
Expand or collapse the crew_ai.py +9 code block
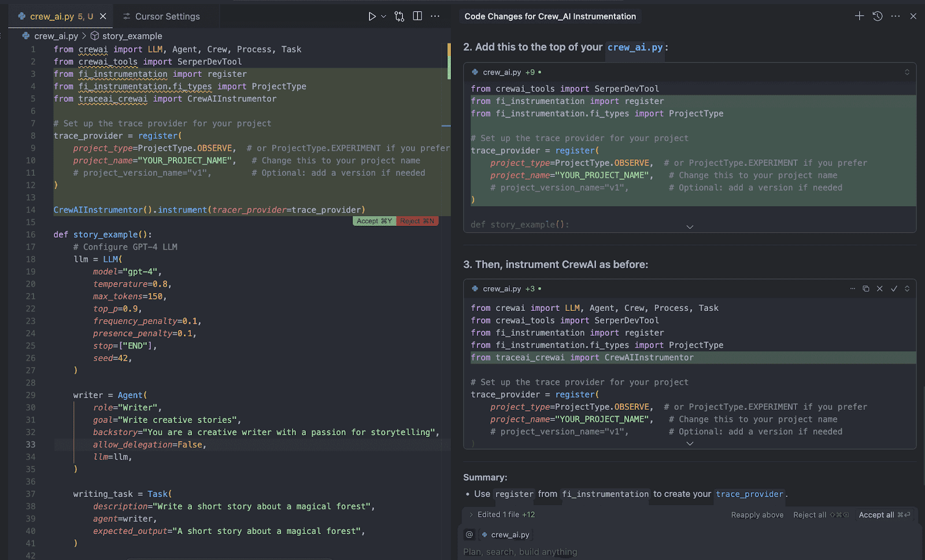(x=907, y=72)
